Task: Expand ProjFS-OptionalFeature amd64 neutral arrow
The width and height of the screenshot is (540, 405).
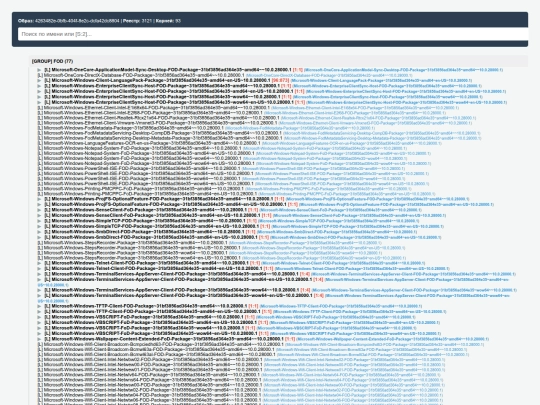Action: coord(39,199)
